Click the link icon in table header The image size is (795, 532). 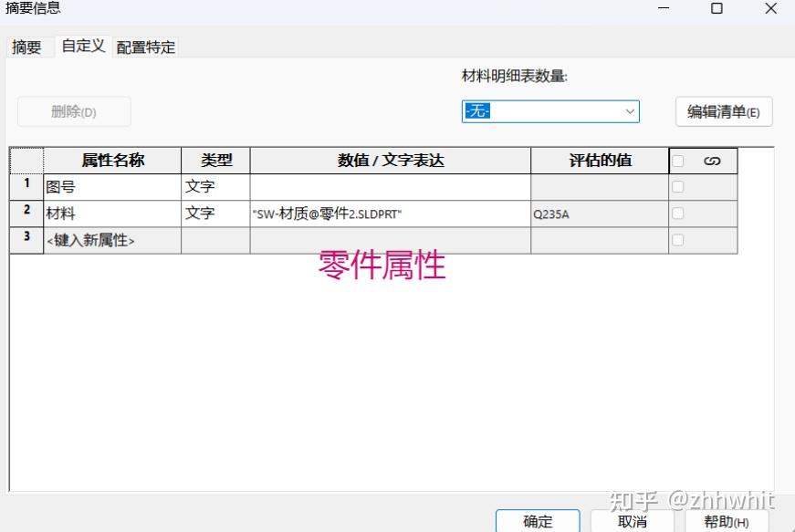coord(712,162)
